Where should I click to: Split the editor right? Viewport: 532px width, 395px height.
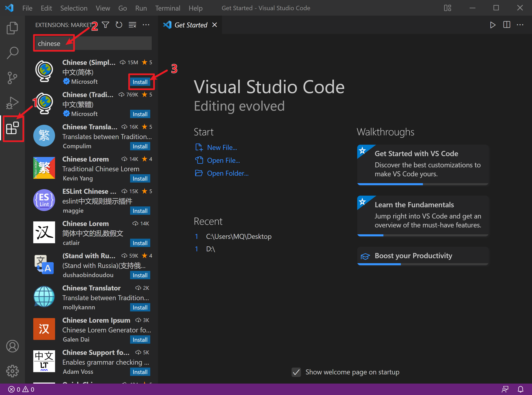tap(506, 25)
